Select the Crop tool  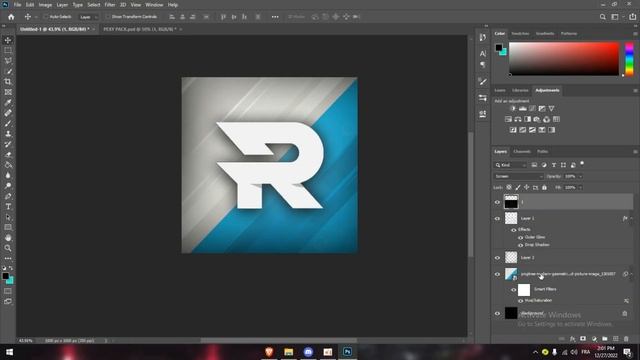8,82
